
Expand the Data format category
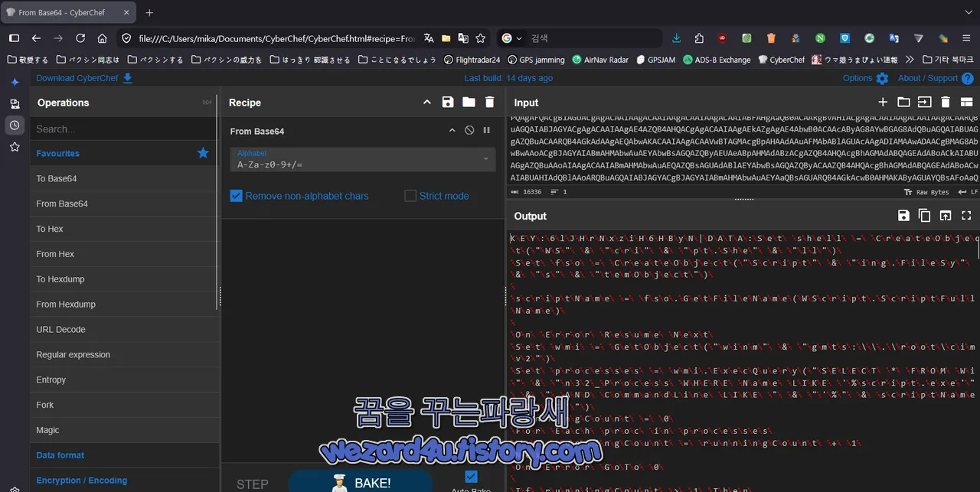(x=123, y=455)
